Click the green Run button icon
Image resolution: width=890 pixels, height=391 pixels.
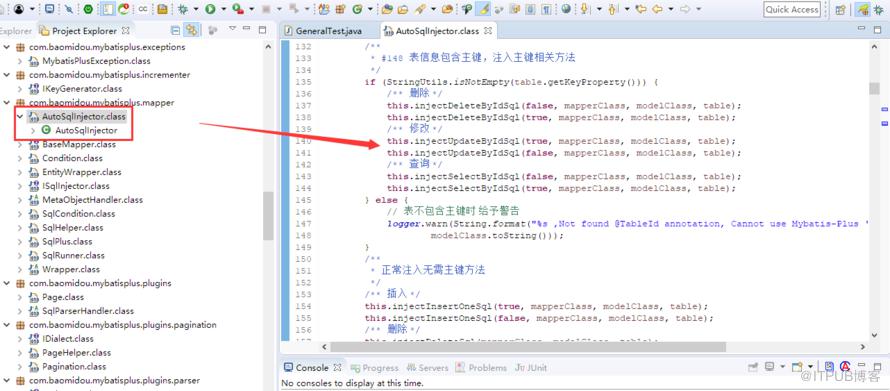pyautogui.click(x=210, y=9)
